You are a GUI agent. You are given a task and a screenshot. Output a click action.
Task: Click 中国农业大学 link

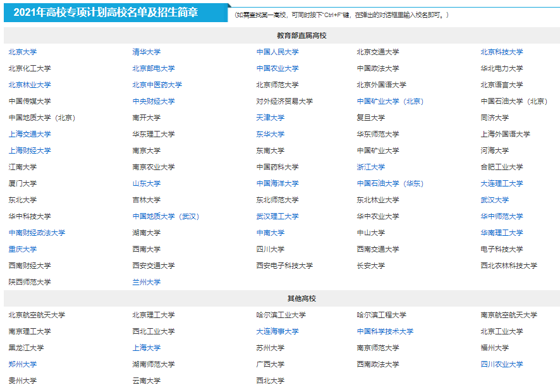277,68
